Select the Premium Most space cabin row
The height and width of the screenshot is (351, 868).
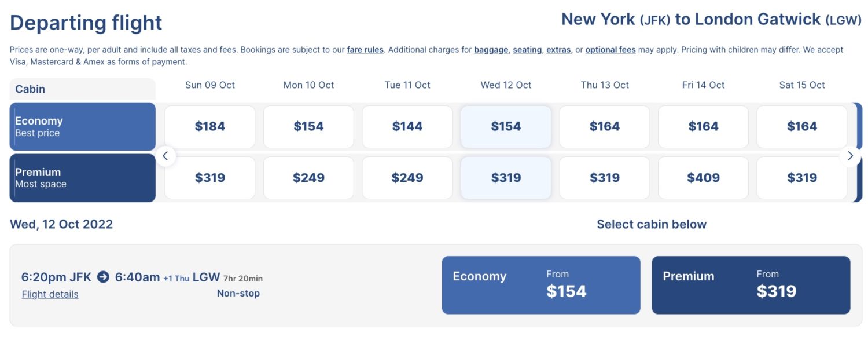[82, 178]
